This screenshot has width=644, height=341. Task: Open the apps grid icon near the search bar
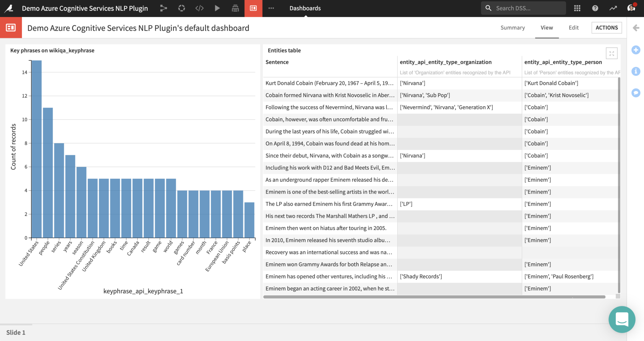tap(577, 8)
